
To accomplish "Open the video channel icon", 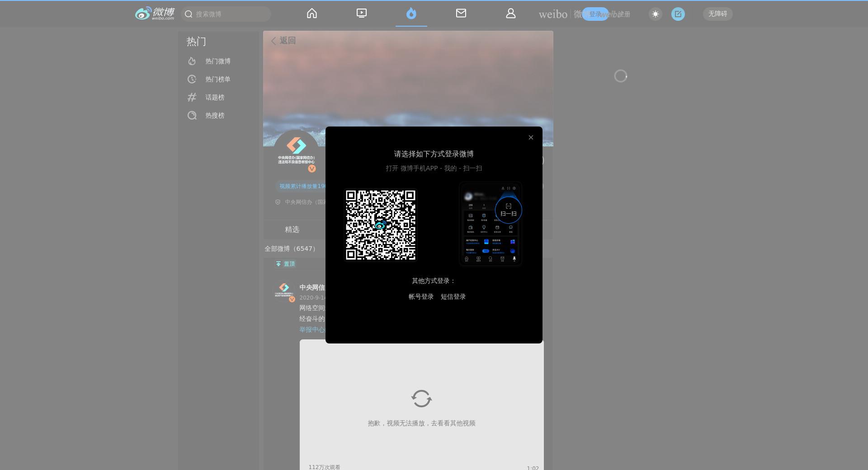I will coord(362,14).
